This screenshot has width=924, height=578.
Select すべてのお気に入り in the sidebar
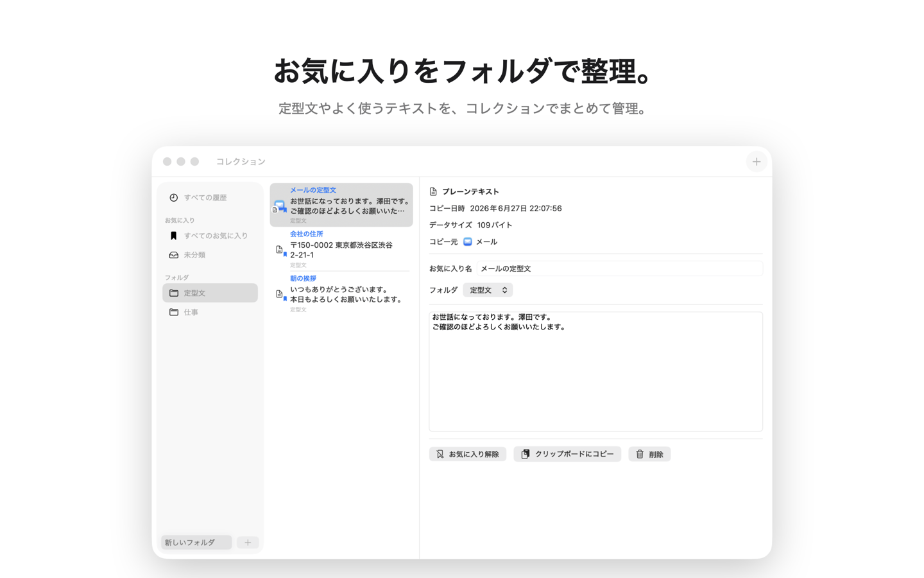tap(210, 236)
